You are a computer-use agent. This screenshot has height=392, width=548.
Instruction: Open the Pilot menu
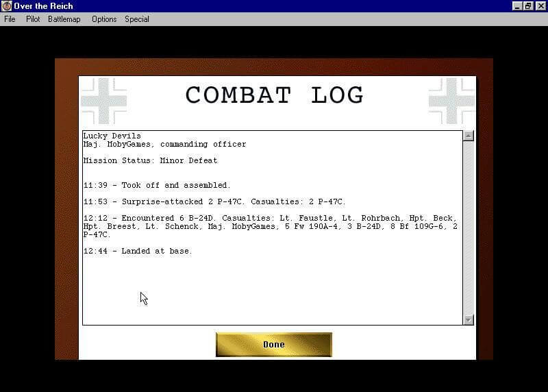tap(33, 19)
